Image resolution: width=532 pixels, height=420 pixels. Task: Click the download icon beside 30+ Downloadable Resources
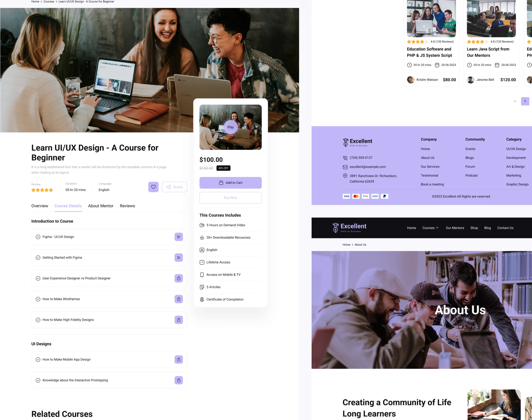click(x=202, y=237)
